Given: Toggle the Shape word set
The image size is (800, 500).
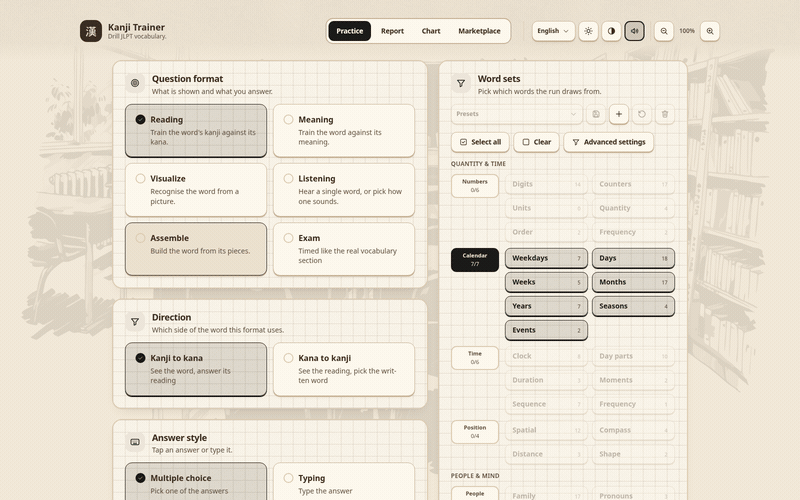Looking at the screenshot, I should [633, 454].
